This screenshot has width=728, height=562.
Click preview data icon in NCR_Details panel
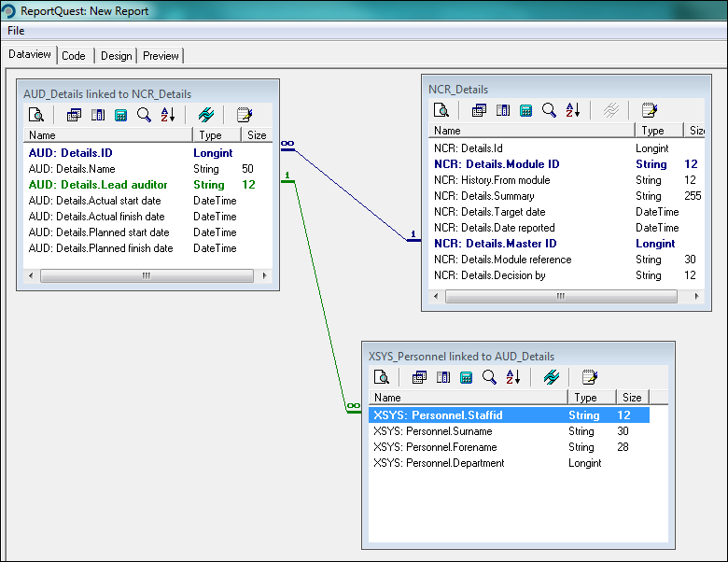click(x=441, y=110)
